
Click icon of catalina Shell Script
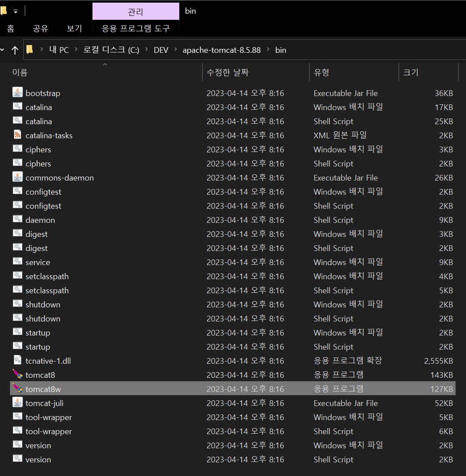click(x=18, y=121)
